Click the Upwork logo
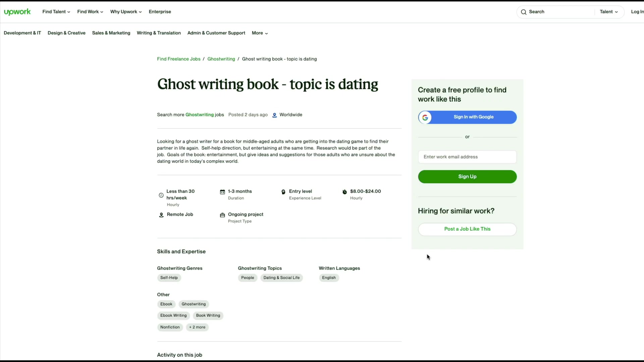The image size is (644, 362). (17, 12)
